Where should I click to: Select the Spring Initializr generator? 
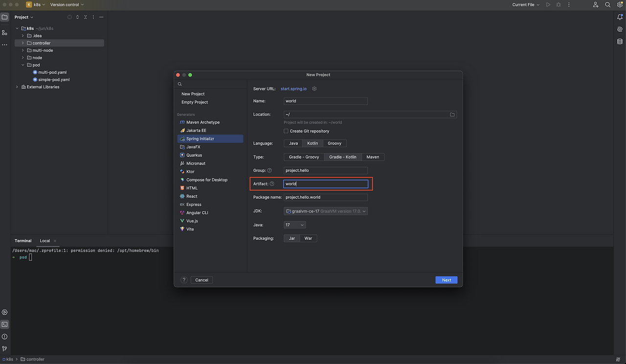210,139
